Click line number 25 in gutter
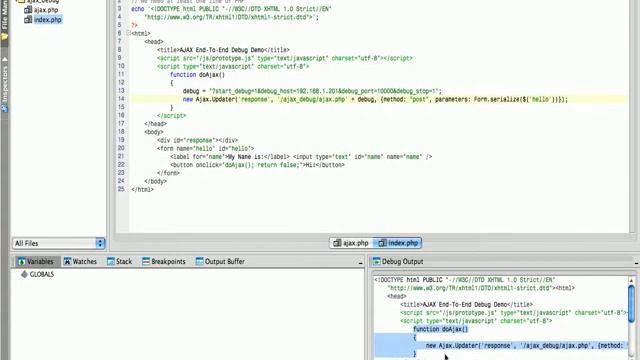This screenshot has height=360, width=640. pos(121,189)
